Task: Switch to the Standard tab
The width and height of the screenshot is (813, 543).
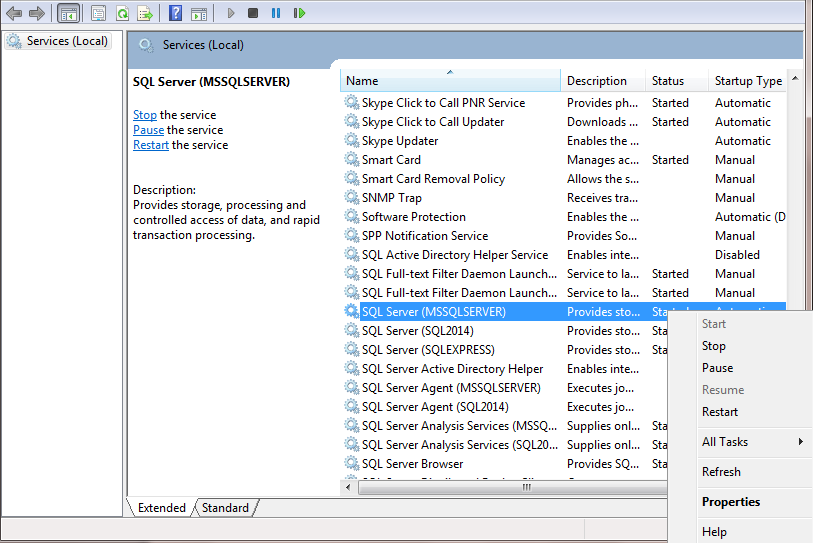Action: tap(225, 508)
